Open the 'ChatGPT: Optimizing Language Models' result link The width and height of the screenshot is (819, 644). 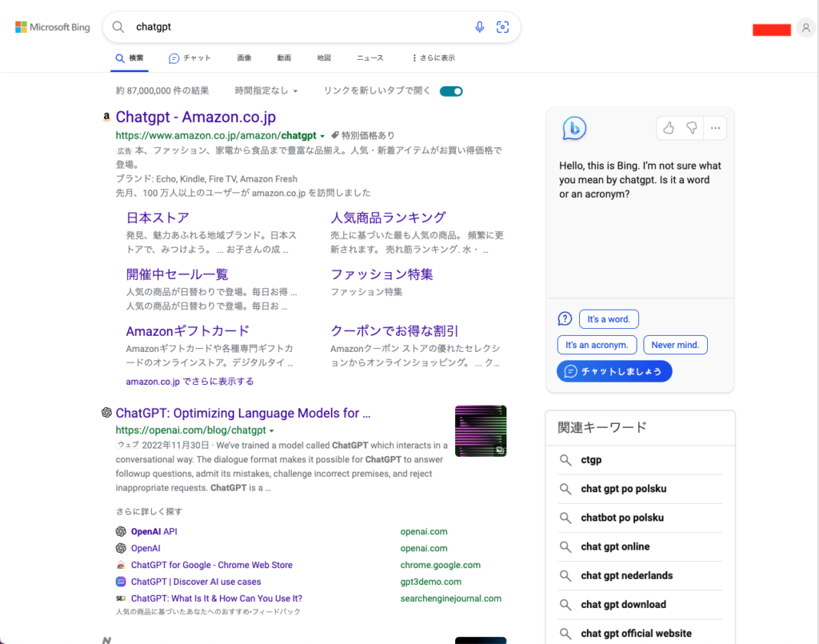pos(243,413)
